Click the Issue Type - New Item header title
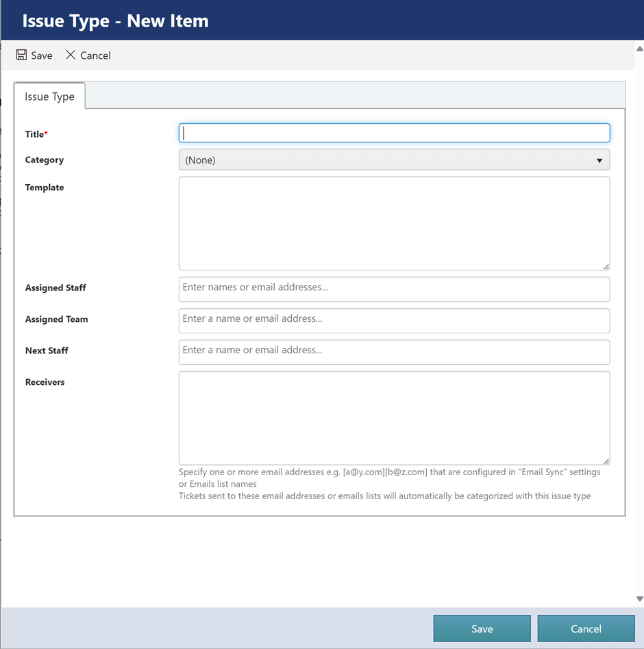 [x=115, y=21]
